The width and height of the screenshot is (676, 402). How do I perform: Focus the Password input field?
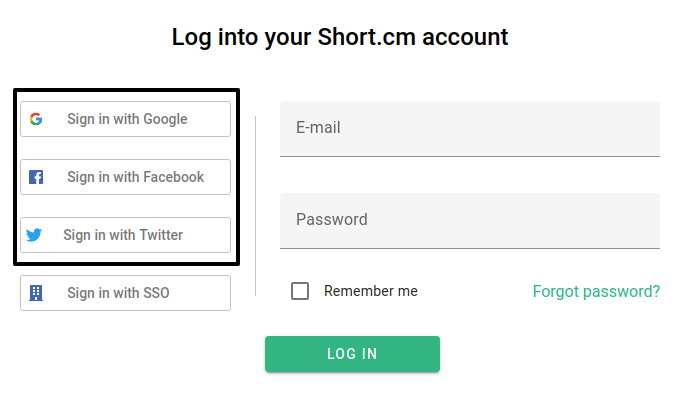pyautogui.click(x=470, y=220)
